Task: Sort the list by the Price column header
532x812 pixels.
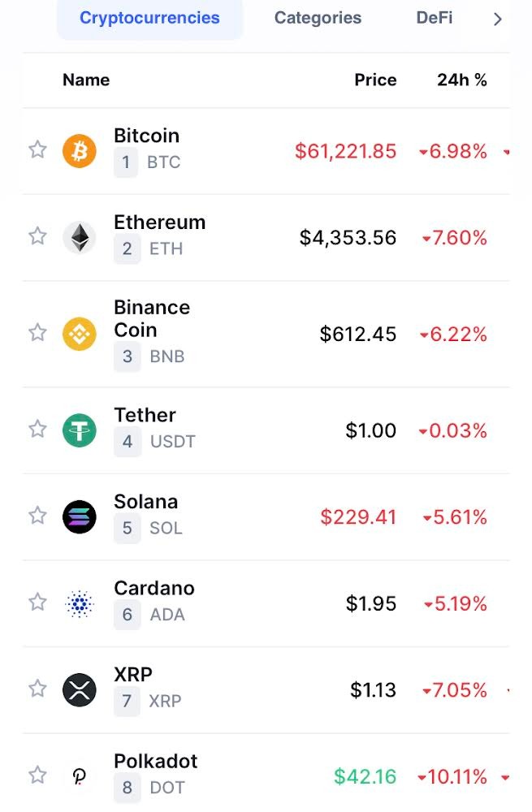Action: (x=375, y=80)
